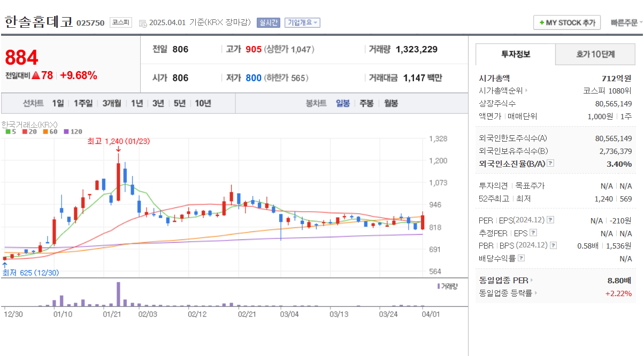Click the 한솔홈데코 stock name
The width and height of the screenshot is (644, 356).
point(38,22)
